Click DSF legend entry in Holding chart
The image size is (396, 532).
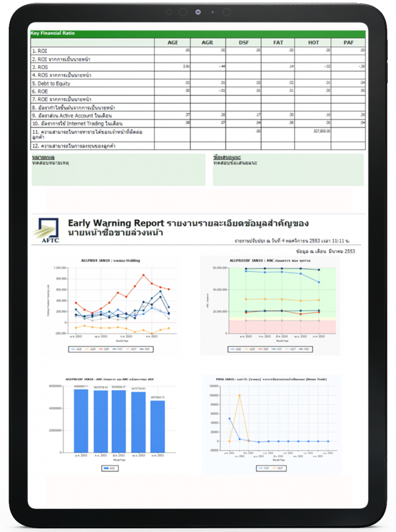[103, 349]
